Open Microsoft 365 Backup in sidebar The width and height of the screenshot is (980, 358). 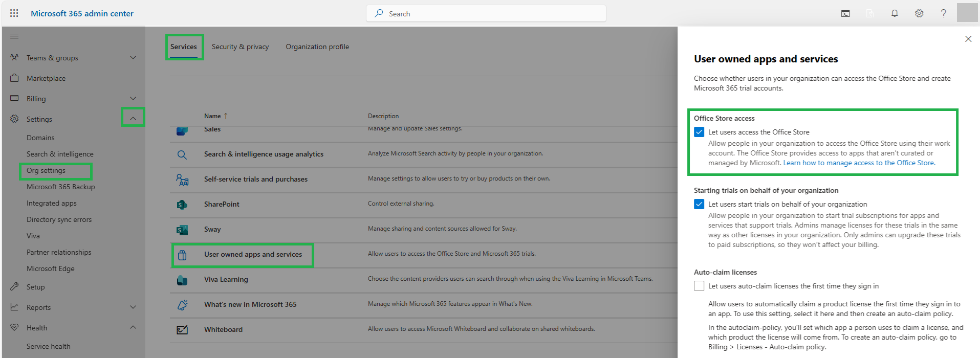click(61, 187)
